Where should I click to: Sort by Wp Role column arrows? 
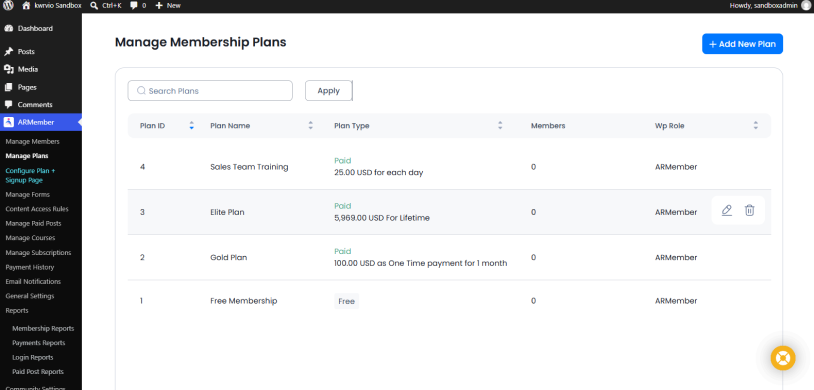pyautogui.click(x=755, y=125)
